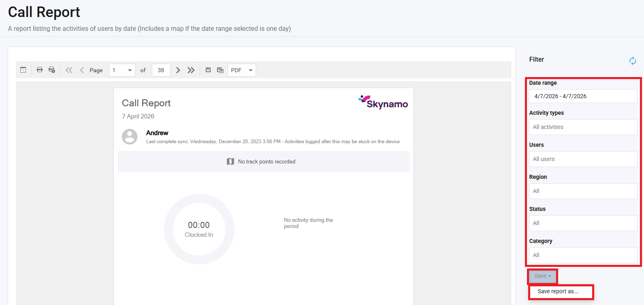Open the Activity types dropdown
The width and height of the screenshot is (644, 305).
point(583,127)
